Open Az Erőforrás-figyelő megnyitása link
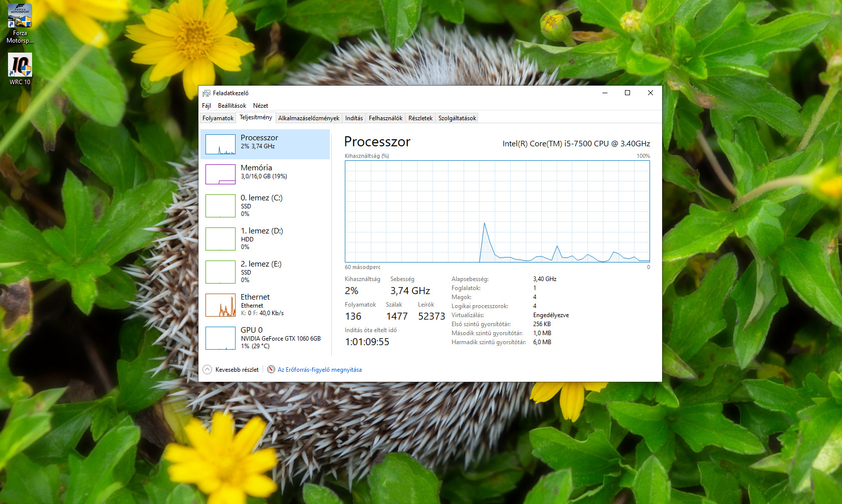 pos(320,370)
